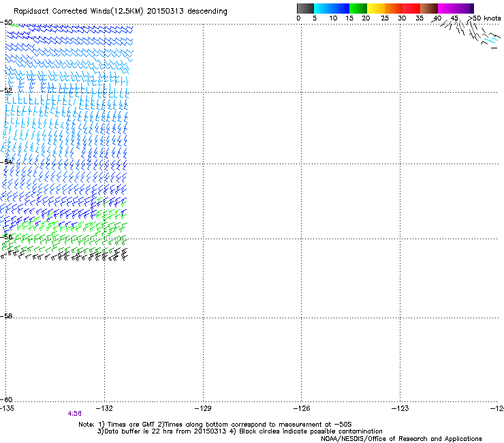
Task: Click the green 15-20 knots color segment
Action: coord(358,8)
